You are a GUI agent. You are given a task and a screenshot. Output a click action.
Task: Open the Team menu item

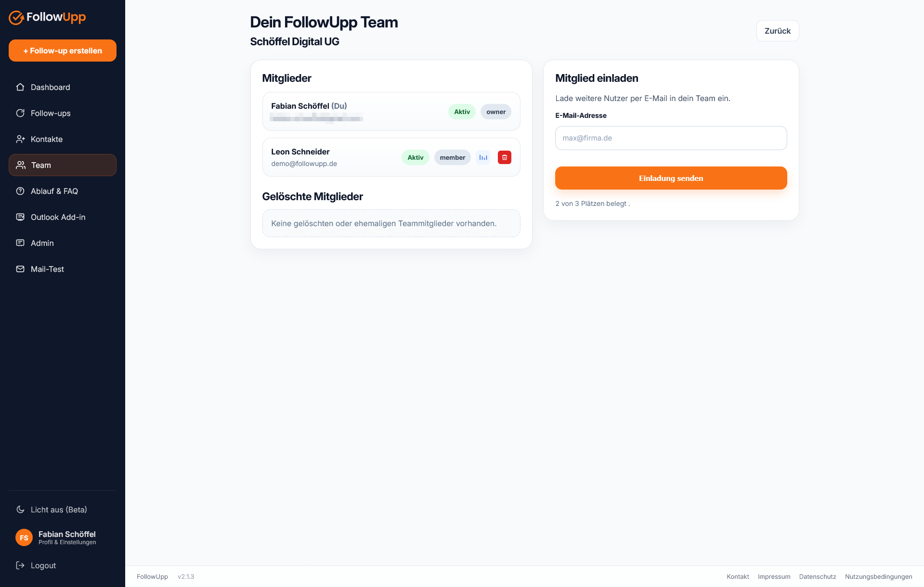pyautogui.click(x=63, y=165)
